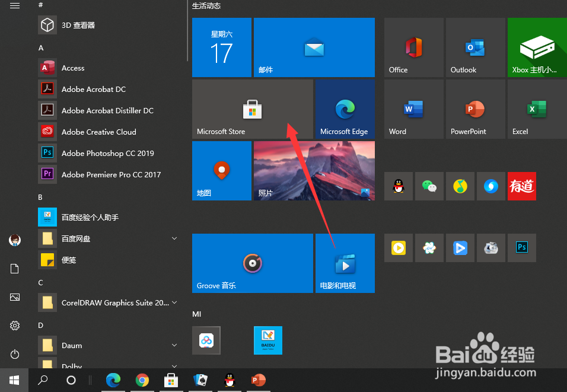567x392 pixels.
Task: Launch the Groove 音乐 tile
Action: [253, 263]
